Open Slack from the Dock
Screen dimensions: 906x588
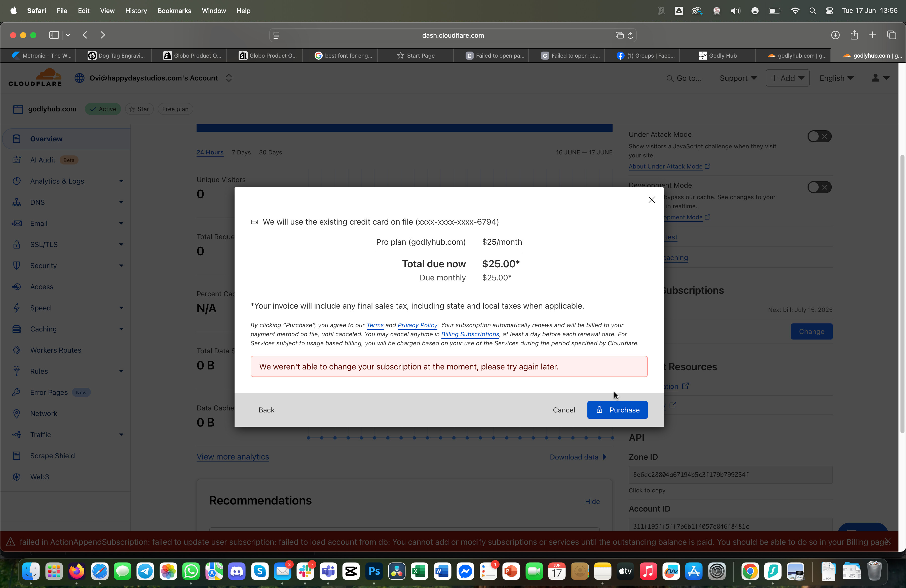click(305, 571)
